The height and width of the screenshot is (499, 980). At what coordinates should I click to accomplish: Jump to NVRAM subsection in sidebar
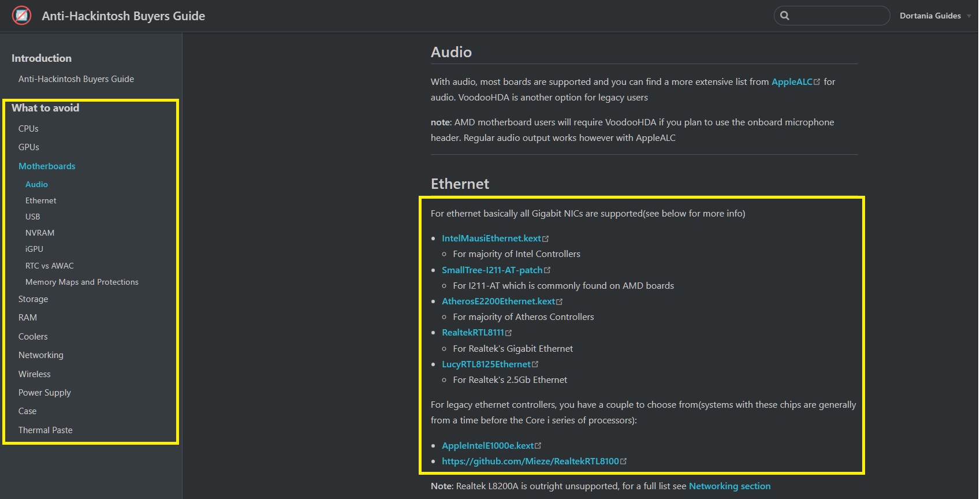[40, 233]
